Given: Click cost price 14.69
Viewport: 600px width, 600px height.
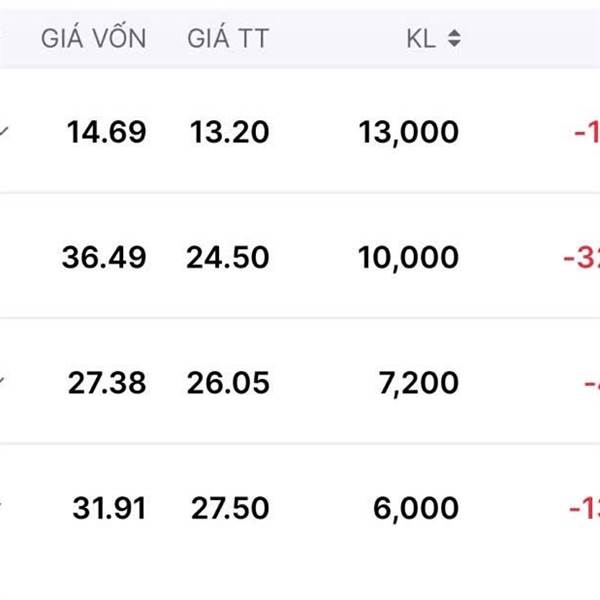Looking at the screenshot, I should [107, 132].
